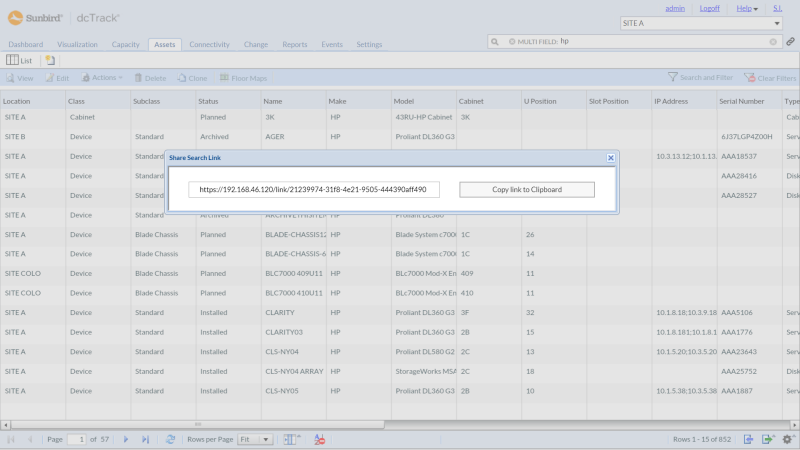The width and height of the screenshot is (800, 450).
Task: Go to first page icon
Action: point(11,439)
